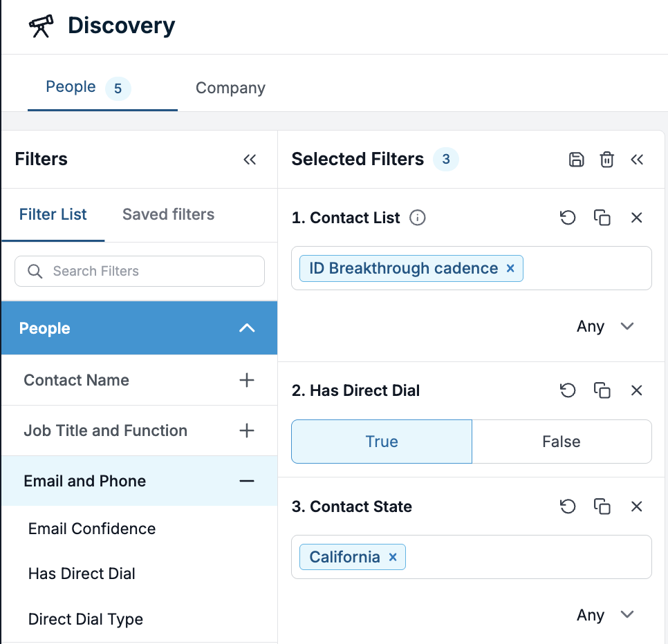Viewport: 668px width, 644px height.
Task: Open the Any dropdown under Contact List
Action: point(605,326)
